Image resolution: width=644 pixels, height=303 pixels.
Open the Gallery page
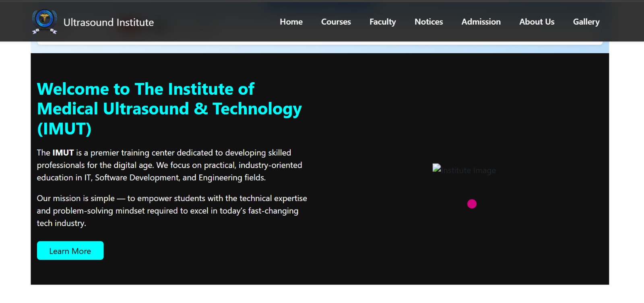point(586,22)
